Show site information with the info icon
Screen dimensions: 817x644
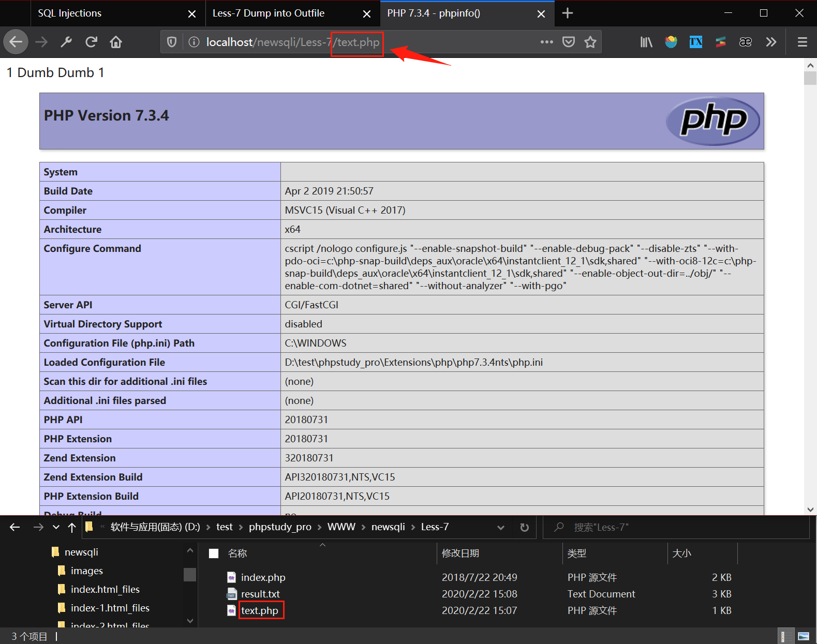point(194,42)
